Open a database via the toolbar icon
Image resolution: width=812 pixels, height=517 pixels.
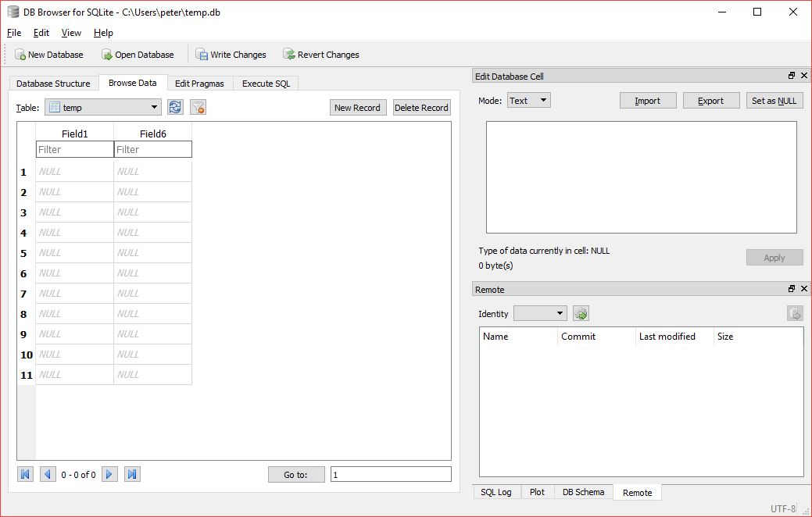pyautogui.click(x=106, y=54)
